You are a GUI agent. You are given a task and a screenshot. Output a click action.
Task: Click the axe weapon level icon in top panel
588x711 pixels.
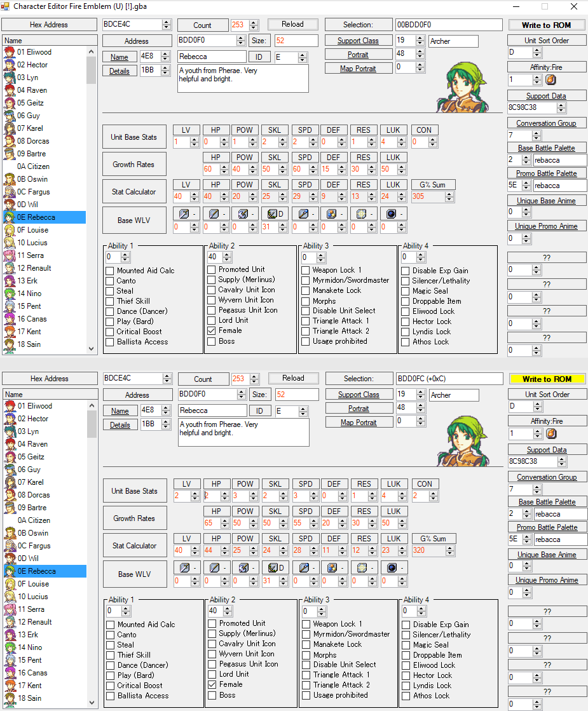[243, 213]
